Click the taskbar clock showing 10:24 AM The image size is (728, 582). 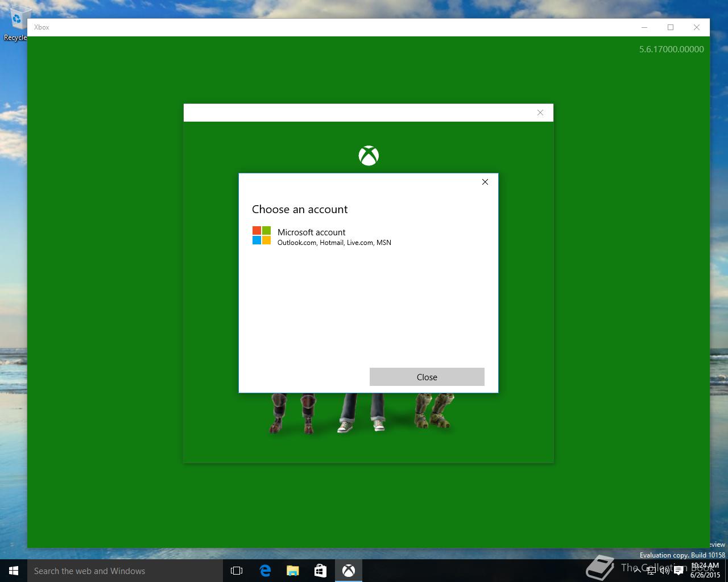(705, 571)
